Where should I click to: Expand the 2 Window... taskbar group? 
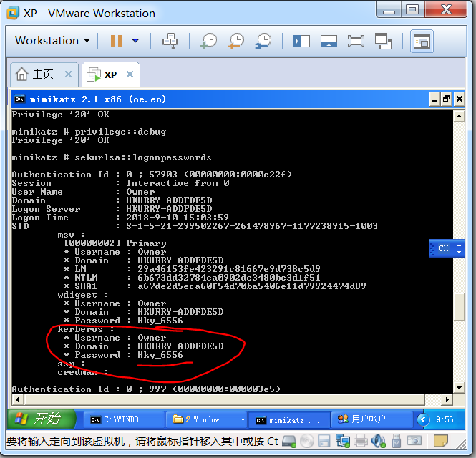tap(243, 420)
